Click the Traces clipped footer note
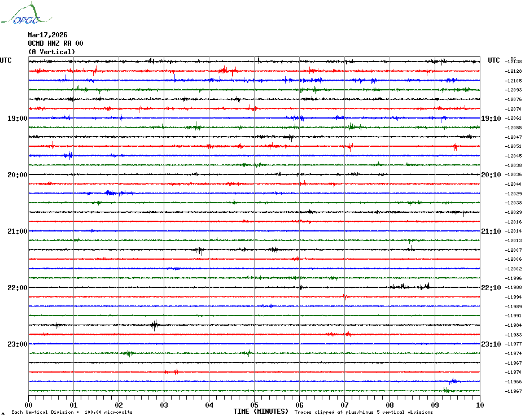525x420 pixels. click(x=364, y=412)
